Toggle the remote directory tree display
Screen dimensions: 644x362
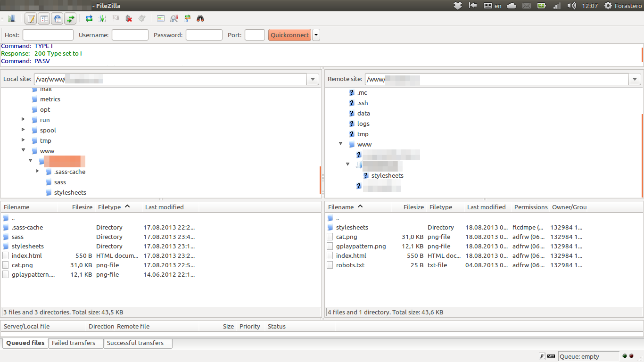coord(57,19)
